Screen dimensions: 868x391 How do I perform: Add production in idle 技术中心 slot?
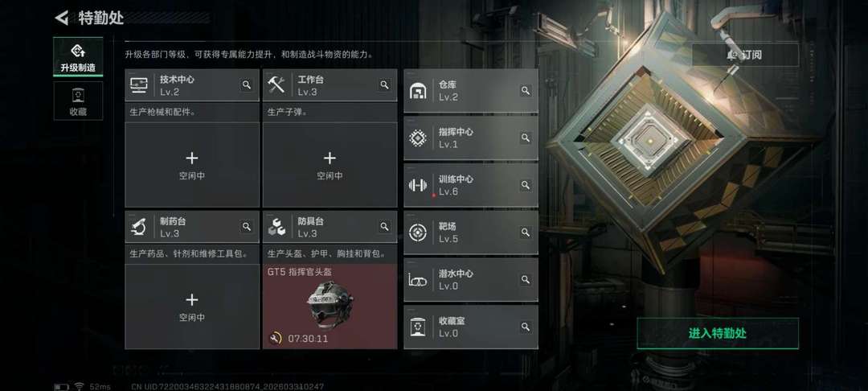(192, 165)
